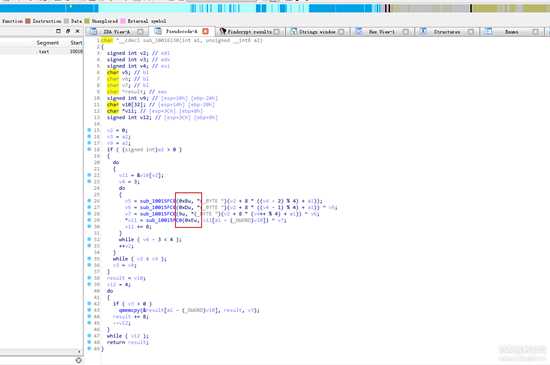The image size is (550, 365).
Task: Open the Findcrypt results tab
Action: coord(249,32)
